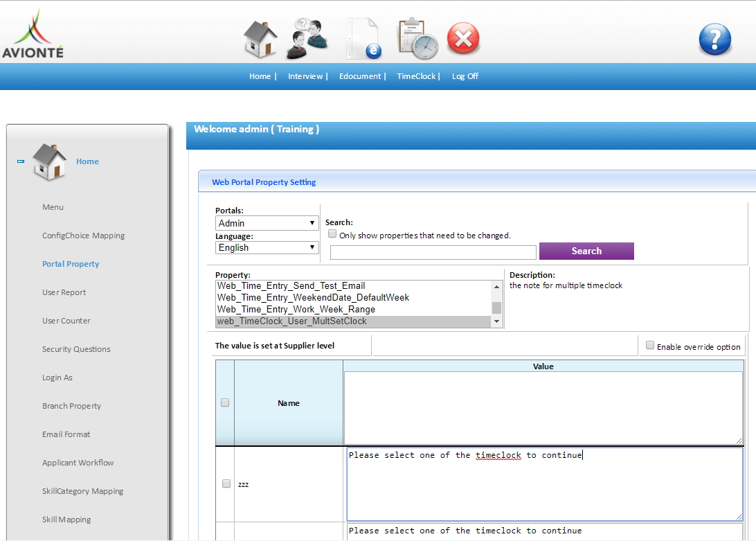Viewport: 756px width, 541px height.
Task: Open the blue help question mark icon
Action: 715,39
